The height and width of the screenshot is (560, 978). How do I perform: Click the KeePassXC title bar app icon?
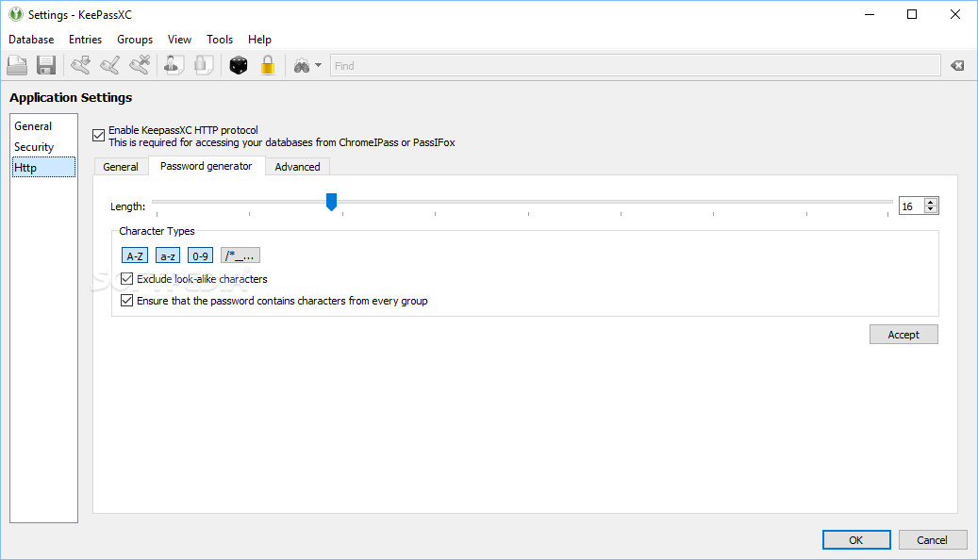16,14
